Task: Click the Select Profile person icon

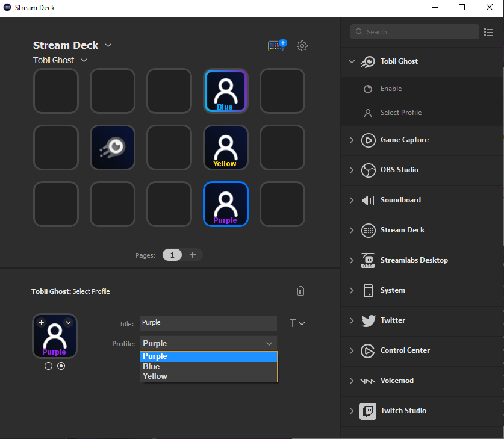Action: [368, 113]
